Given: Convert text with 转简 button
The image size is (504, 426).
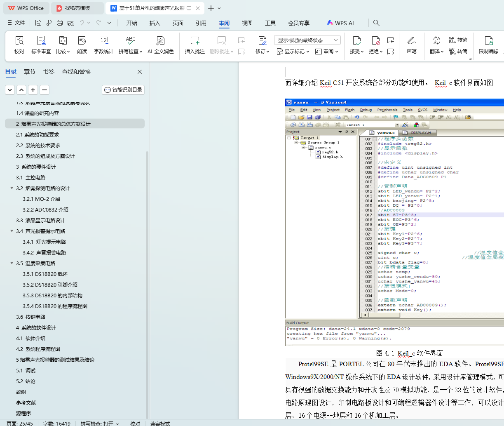Looking at the screenshot, I should point(458,52).
